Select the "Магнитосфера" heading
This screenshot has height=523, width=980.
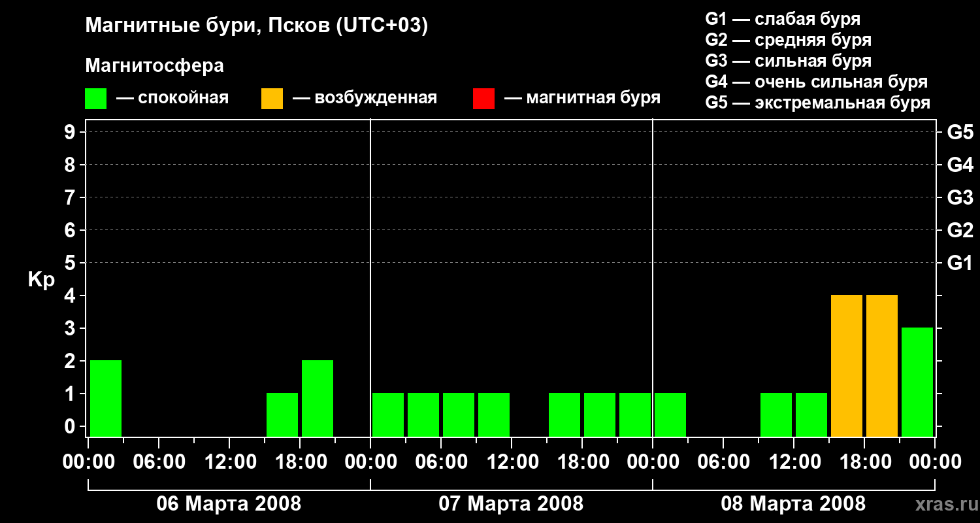coord(154,66)
